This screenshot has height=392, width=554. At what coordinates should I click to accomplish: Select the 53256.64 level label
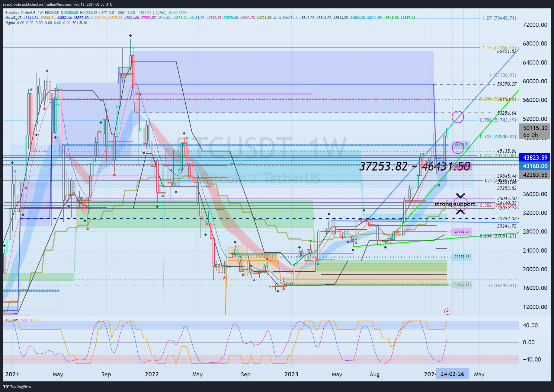coord(507,113)
